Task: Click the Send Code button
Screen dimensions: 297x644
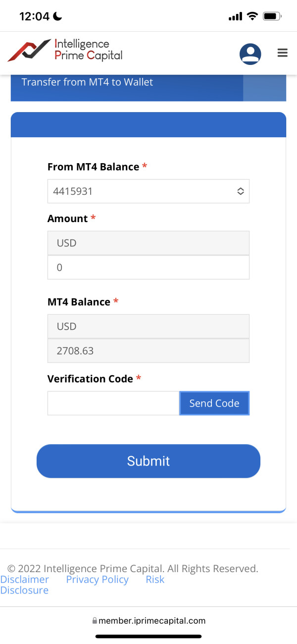Action: click(214, 403)
